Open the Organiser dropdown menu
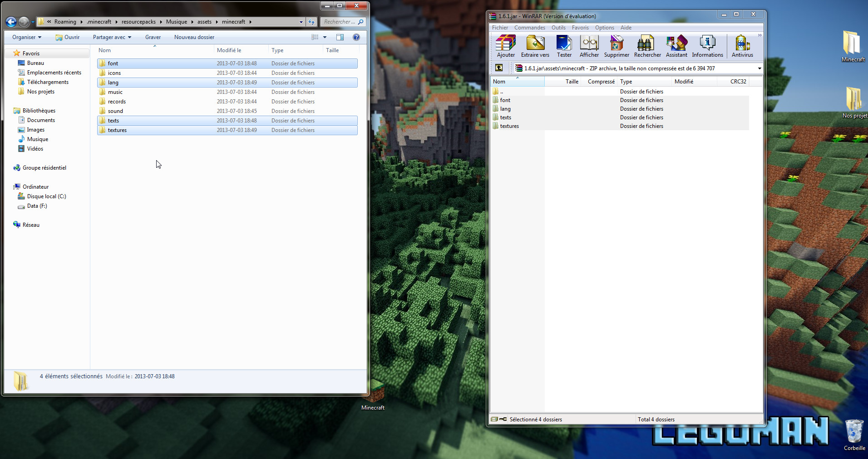868x459 pixels. (27, 37)
